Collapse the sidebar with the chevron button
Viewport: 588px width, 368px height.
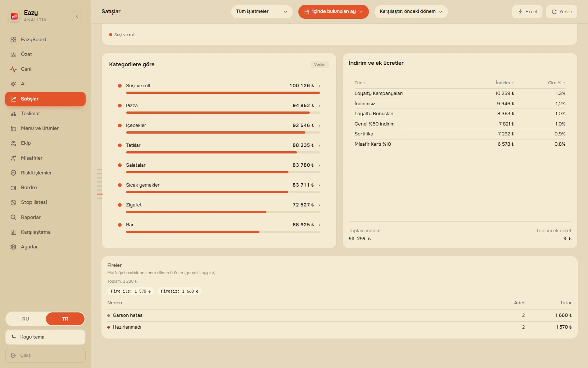pos(77,16)
